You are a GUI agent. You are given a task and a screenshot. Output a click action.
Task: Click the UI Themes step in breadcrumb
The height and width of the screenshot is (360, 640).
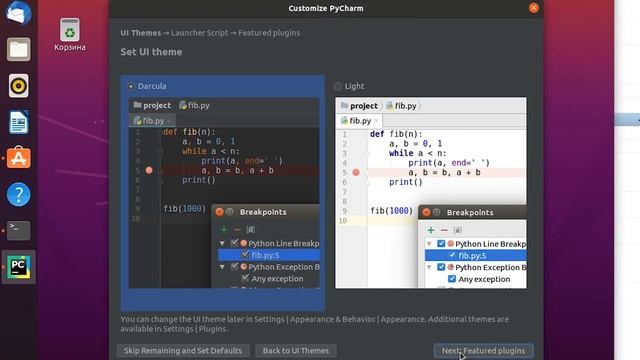(141, 33)
